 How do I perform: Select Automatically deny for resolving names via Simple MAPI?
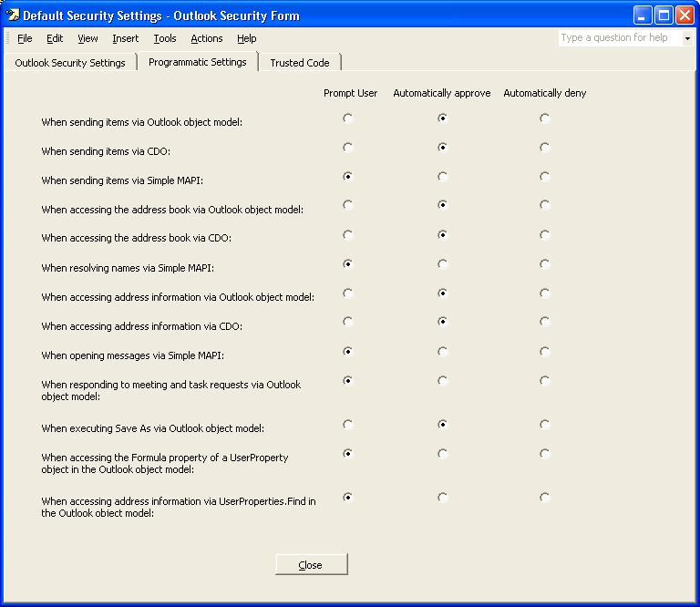(544, 264)
